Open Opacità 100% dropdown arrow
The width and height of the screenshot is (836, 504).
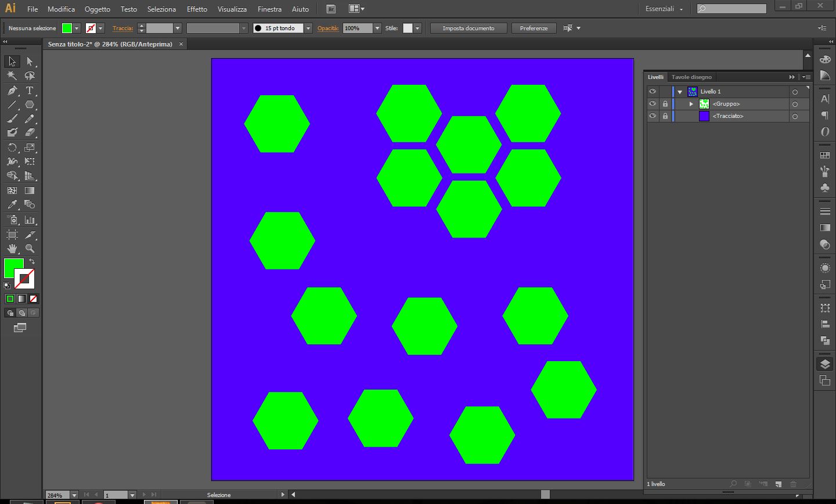pyautogui.click(x=377, y=28)
